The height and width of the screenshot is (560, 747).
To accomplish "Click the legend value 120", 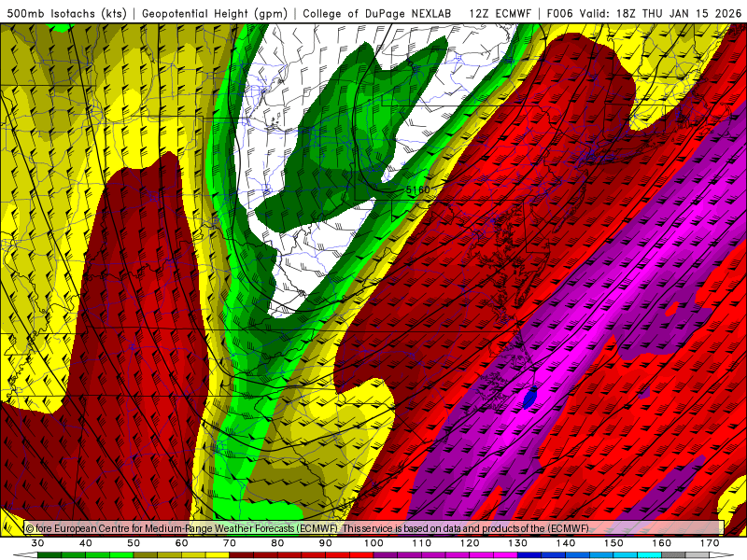I will coord(470,543).
